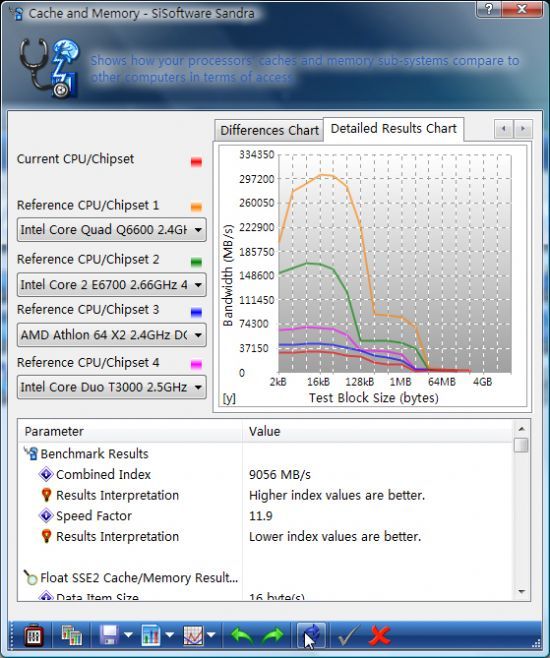Open Reference CPU/Chipset 1 dropdown (Q6600)

112,230
